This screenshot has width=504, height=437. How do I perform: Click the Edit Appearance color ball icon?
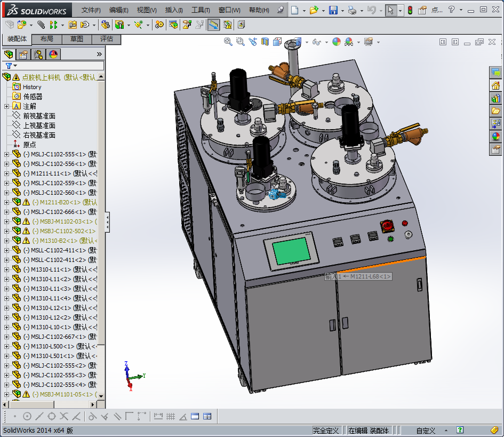pyautogui.click(x=336, y=42)
